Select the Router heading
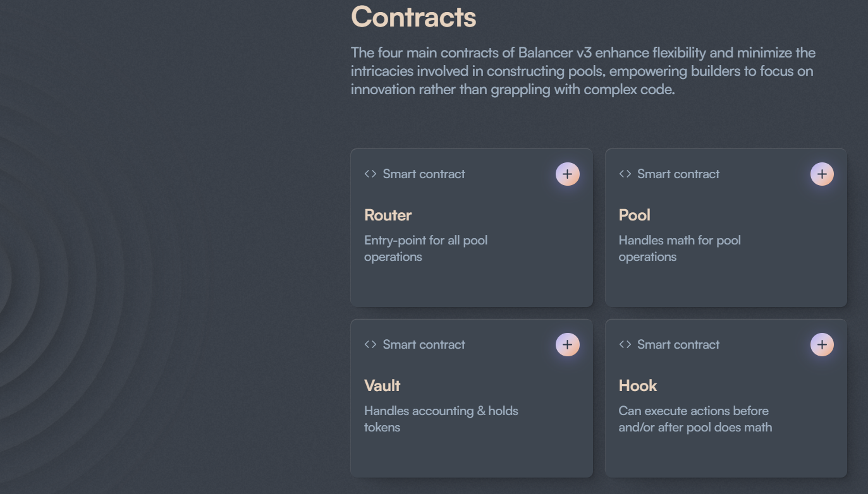 pyautogui.click(x=388, y=215)
